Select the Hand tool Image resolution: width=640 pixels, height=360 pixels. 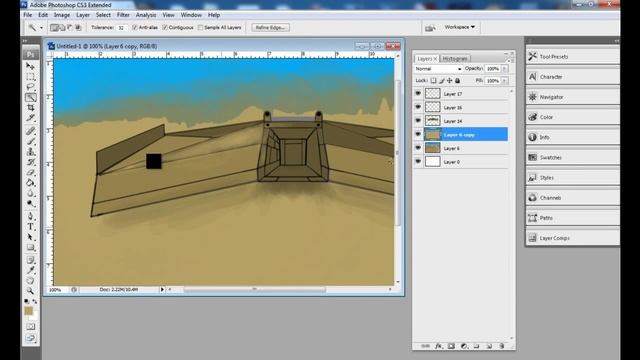[30, 280]
